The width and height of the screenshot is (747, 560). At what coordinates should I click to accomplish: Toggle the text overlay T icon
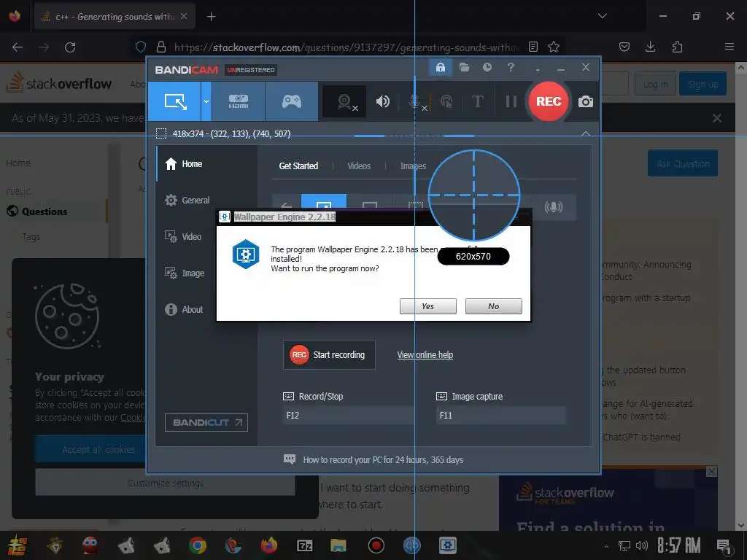point(477,101)
